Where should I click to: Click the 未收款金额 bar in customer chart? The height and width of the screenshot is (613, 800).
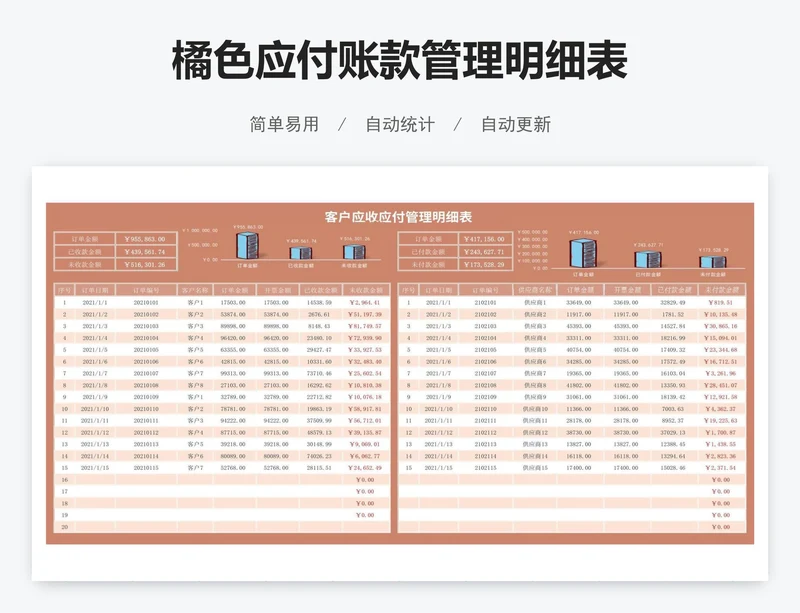[x=354, y=252]
